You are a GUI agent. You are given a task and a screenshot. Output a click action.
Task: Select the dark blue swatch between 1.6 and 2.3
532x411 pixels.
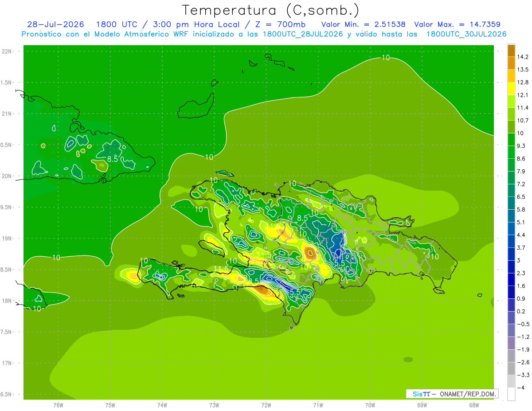[x=511, y=279]
